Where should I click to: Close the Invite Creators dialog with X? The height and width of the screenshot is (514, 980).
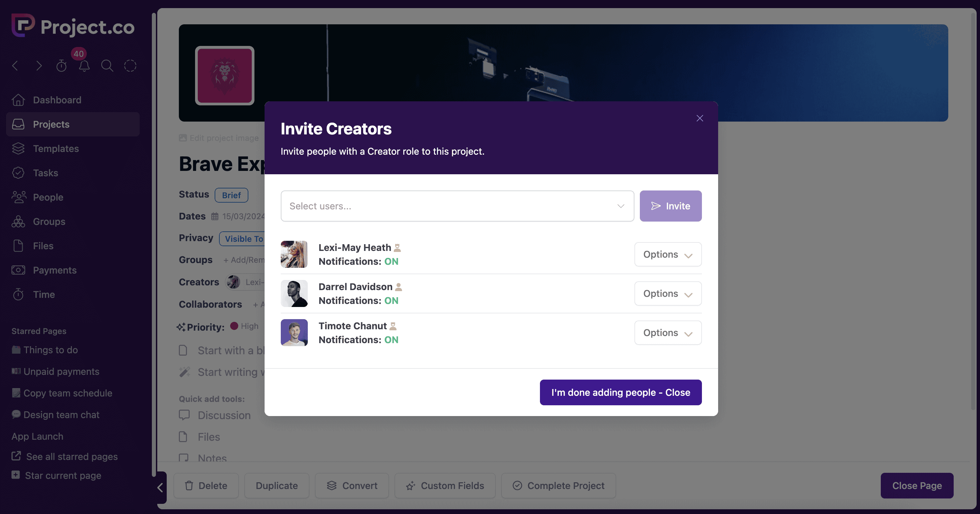tap(699, 119)
